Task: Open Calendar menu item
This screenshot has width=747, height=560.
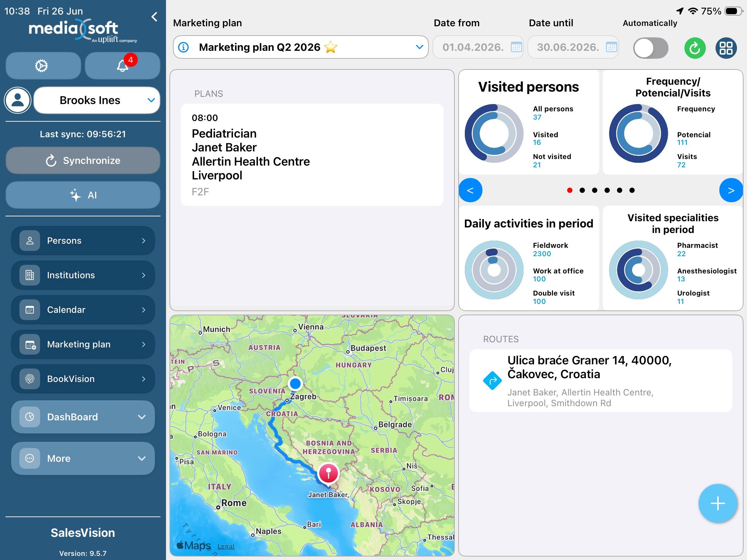Action: pyautogui.click(x=83, y=310)
